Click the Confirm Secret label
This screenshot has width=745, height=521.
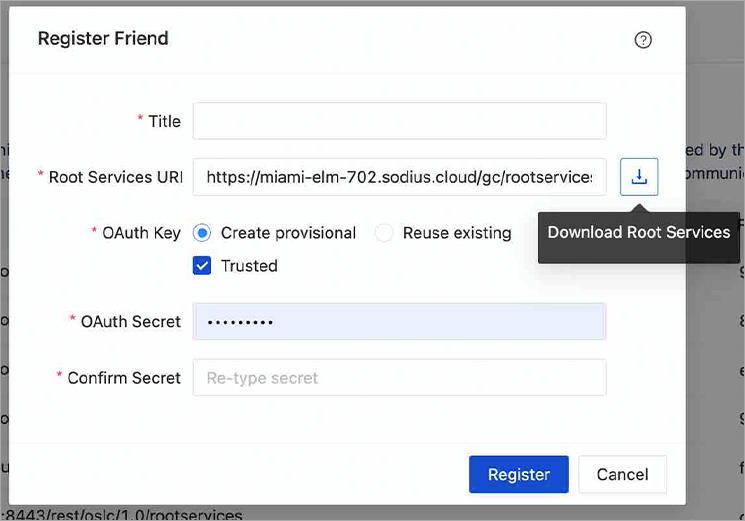[x=124, y=378]
